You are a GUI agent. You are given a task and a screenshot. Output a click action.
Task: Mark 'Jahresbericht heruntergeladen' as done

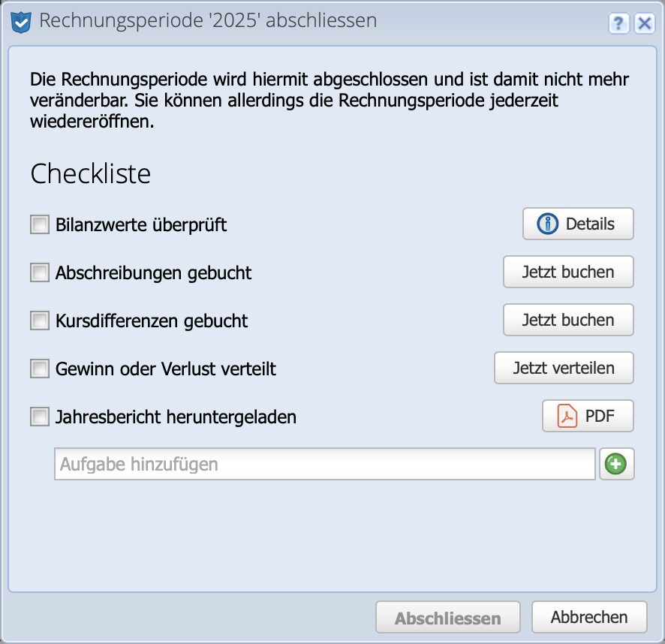(x=39, y=417)
